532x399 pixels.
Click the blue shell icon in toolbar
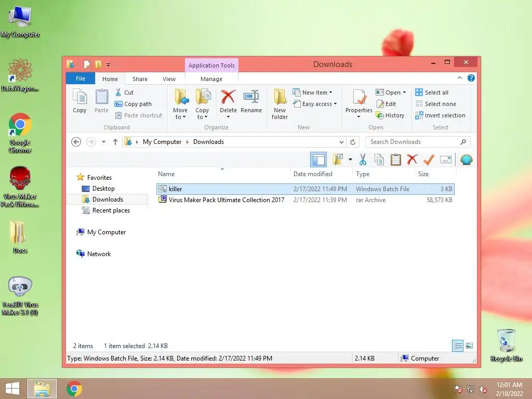click(x=466, y=159)
